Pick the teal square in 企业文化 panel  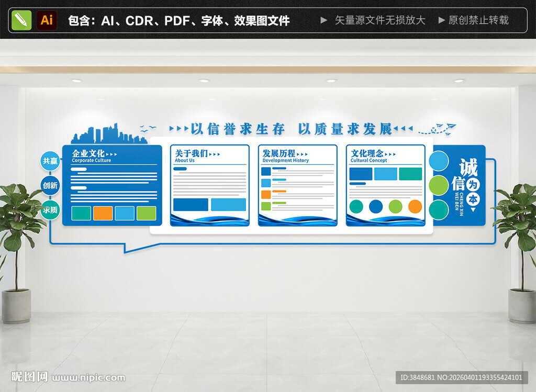click(x=81, y=213)
